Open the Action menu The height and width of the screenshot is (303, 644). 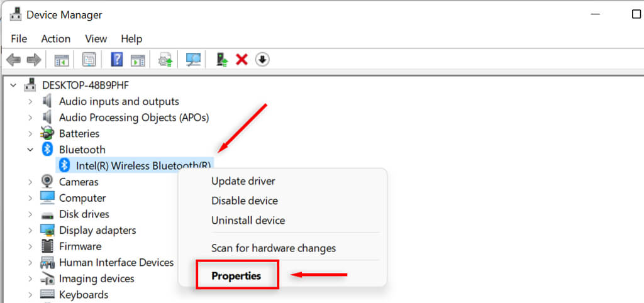tap(56, 39)
